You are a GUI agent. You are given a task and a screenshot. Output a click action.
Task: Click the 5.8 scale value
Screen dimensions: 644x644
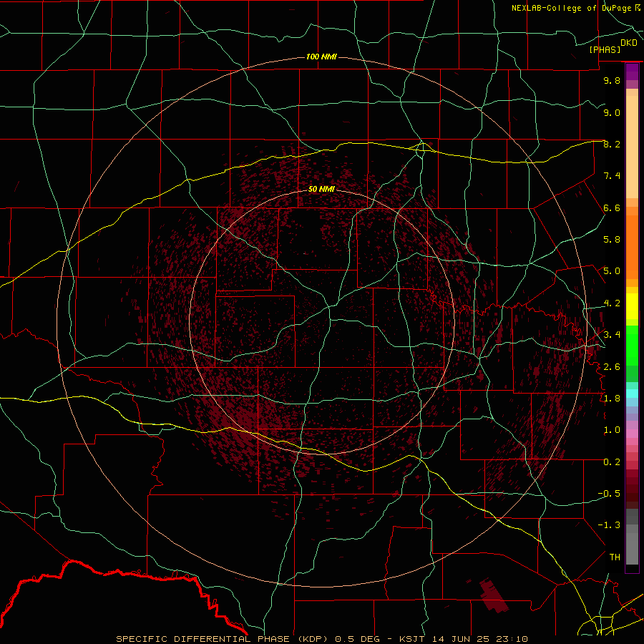pyautogui.click(x=612, y=240)
